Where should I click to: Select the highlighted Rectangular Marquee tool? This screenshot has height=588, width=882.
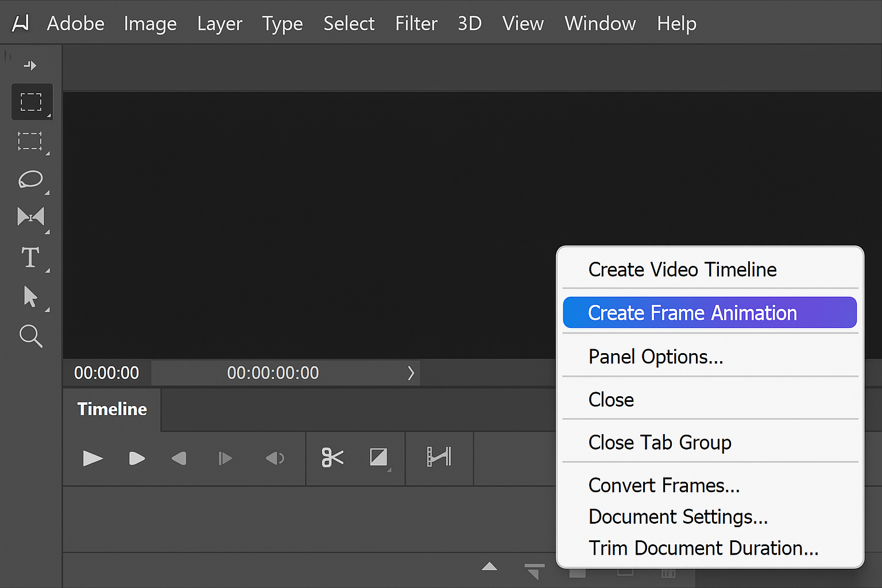[x=32, y=102]
